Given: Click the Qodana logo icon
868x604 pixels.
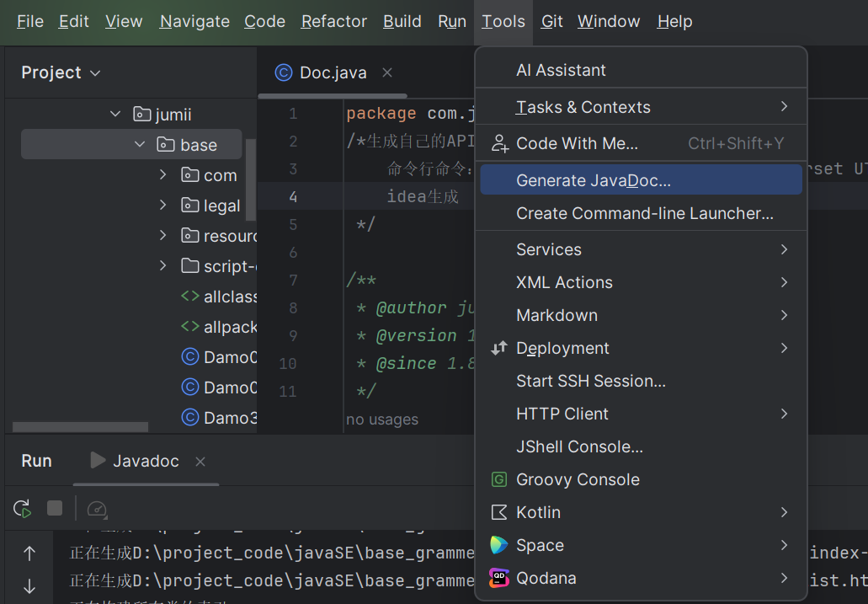Looking at the screenshot, I should [499, 578].
